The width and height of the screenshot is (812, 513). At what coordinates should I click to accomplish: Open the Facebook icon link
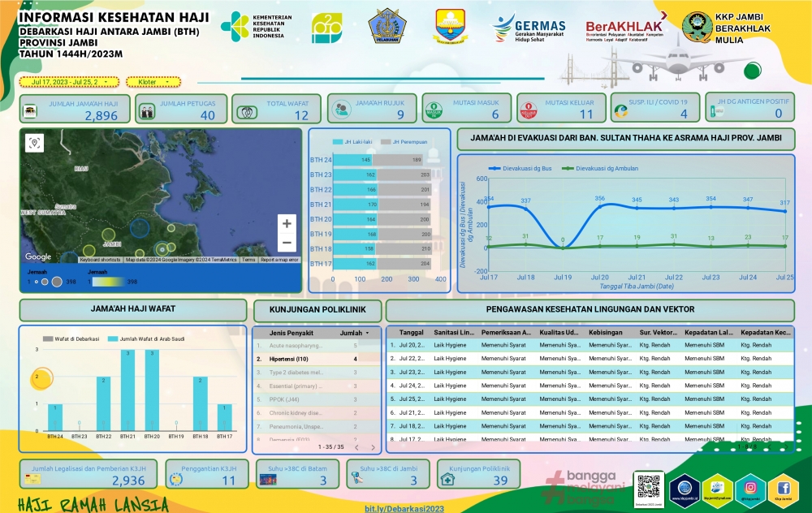(783, 488)
